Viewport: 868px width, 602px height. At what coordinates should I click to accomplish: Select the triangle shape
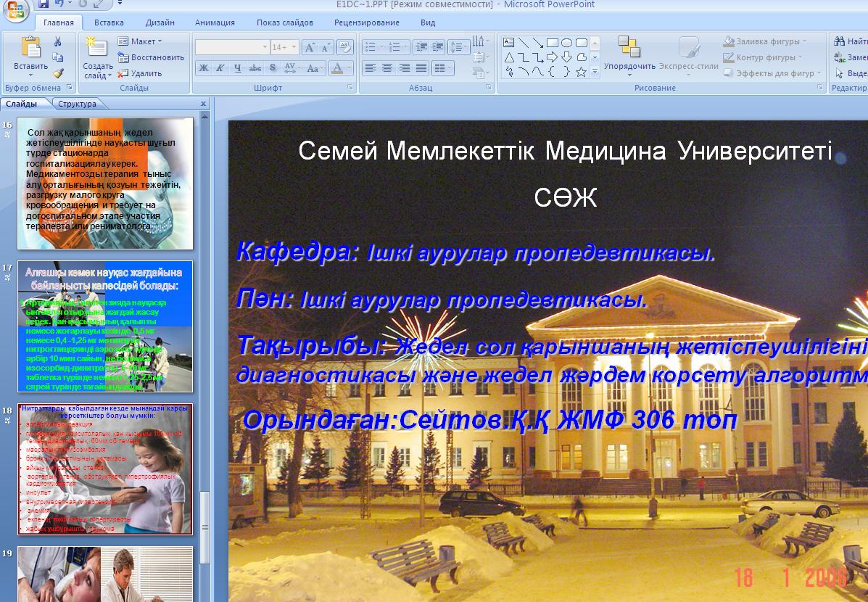point(509,57)
